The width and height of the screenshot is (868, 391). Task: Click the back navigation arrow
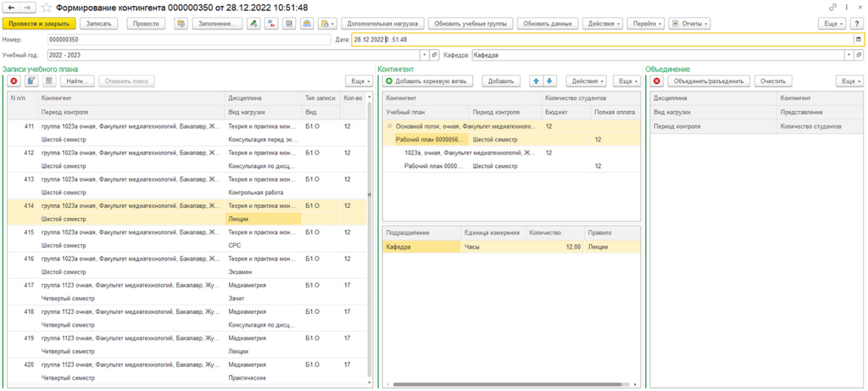click(x=12, y=8)
